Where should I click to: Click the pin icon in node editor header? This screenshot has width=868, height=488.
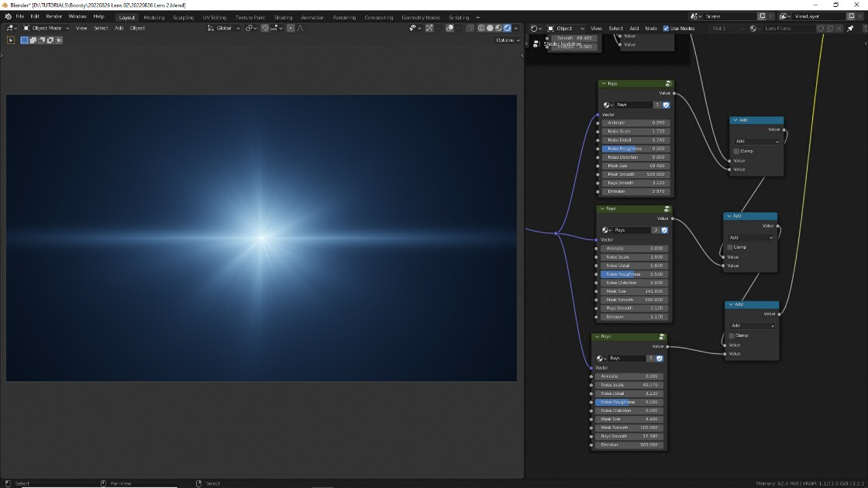point(850,28)
